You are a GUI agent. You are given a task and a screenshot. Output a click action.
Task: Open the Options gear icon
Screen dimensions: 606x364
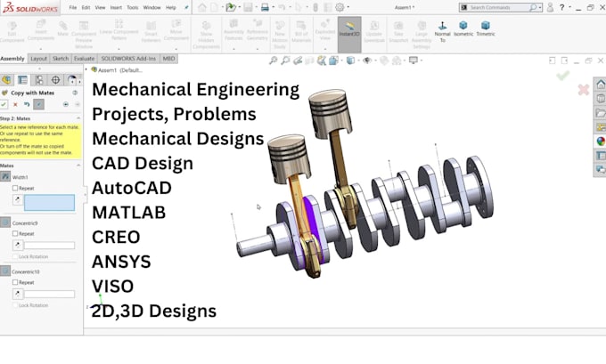[340, 7]
